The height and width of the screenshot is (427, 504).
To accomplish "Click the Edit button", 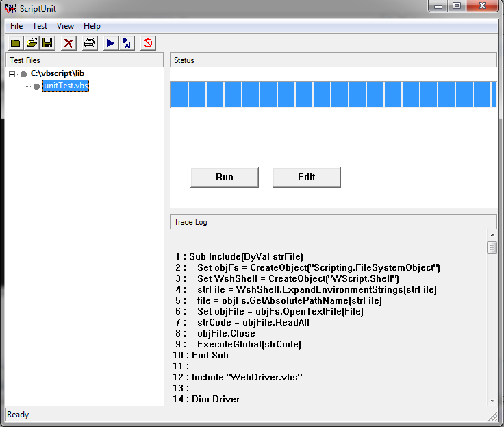I will click(x=307, y=178).
